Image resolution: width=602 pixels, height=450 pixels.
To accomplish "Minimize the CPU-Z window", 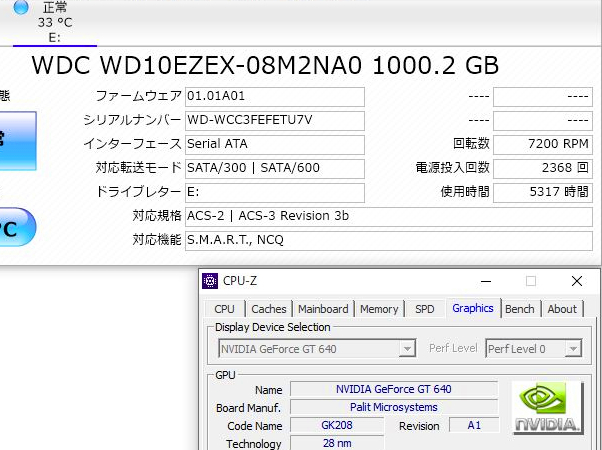I will 486,281.
